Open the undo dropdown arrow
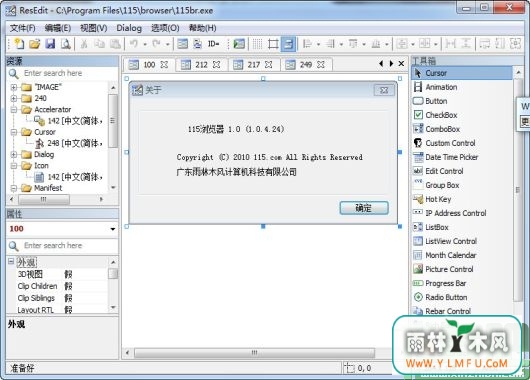The image size is (530, 380). [x=145, y=44]
